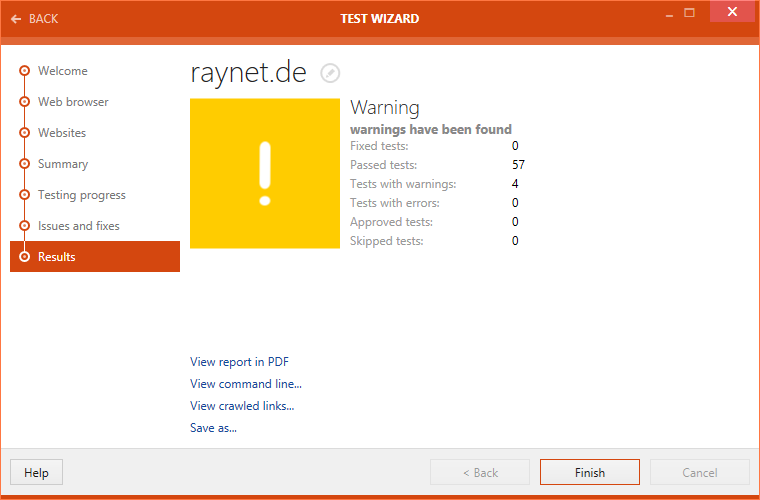
Task: Edit the raynet.de name with pencil icon
Action: pos(330,73)
